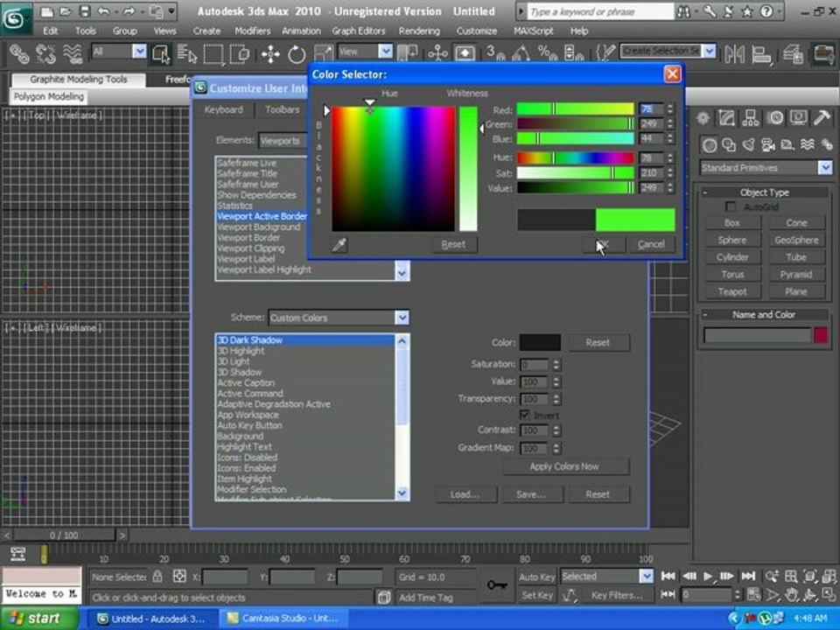840x630 pixels.
Task: Select Shapes category icon
Action: (729, 144)
